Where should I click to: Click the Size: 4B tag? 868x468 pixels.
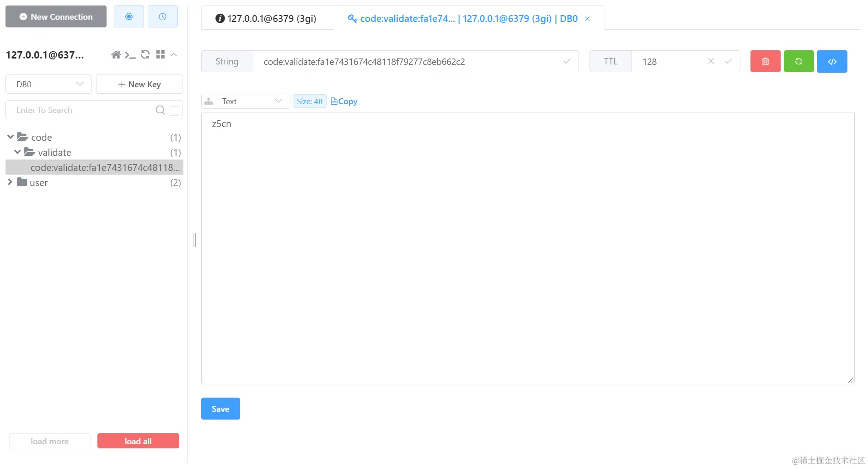[310, 101]
